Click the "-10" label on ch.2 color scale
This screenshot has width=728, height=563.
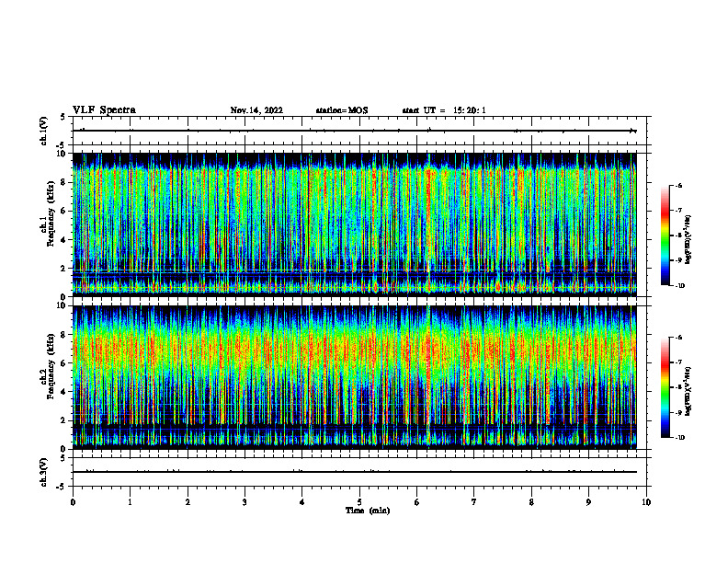pyautogui.click(x=679, y=438)
